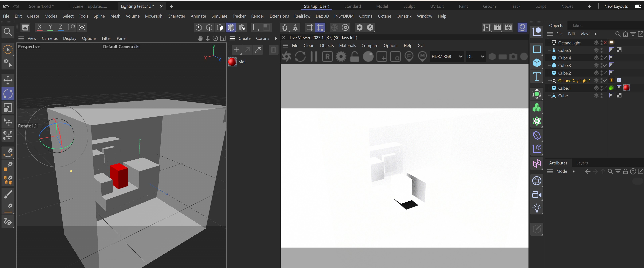Select the red Mat material swatch
The width and height of the screenshot is (644, 268).
[232, 62]
